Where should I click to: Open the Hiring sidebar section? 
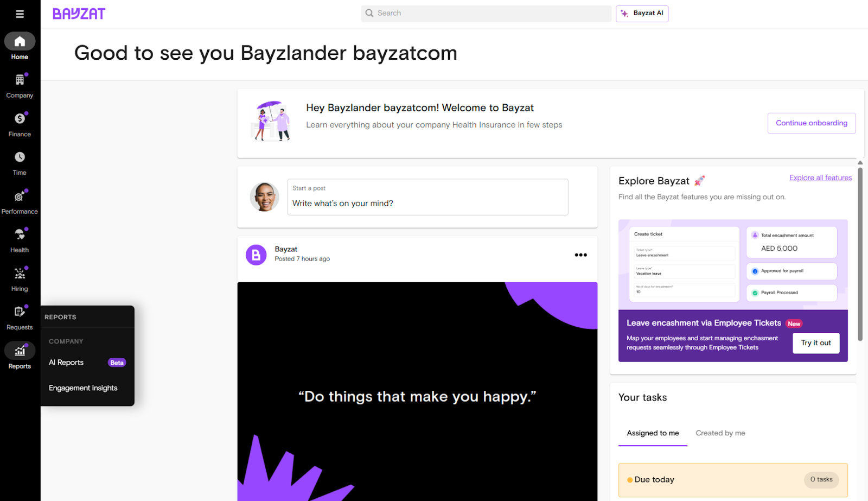20,280
